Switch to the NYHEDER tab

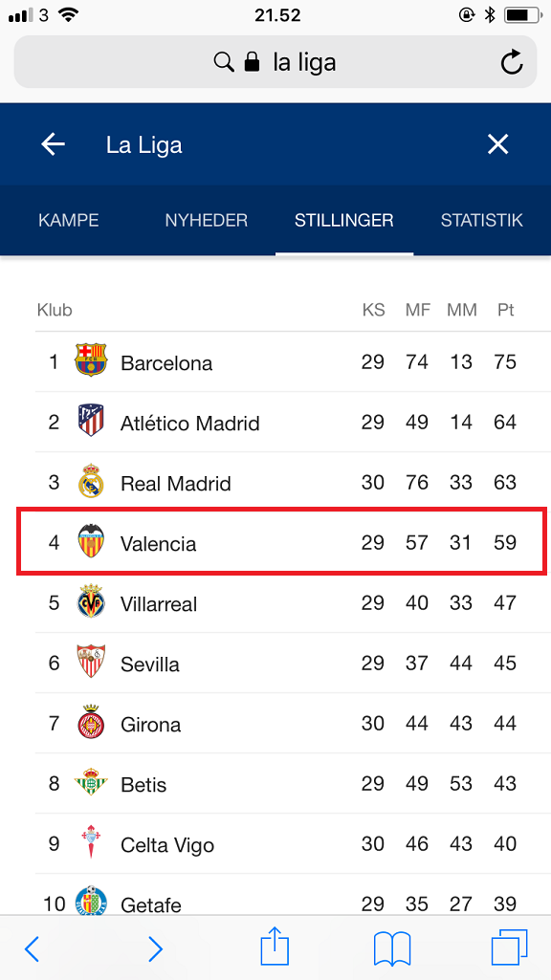(x=207, y=221)
